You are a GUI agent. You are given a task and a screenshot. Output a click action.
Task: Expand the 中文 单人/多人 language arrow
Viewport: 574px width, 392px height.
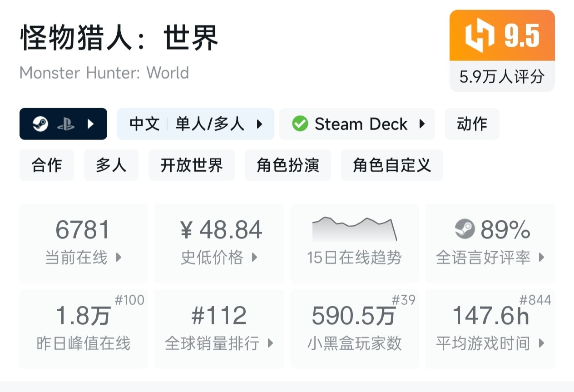[x=260, y=124]
